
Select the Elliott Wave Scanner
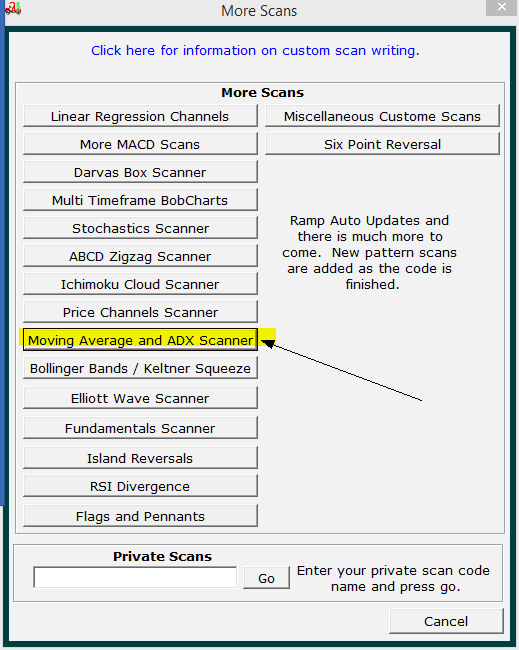pos(140,398)
